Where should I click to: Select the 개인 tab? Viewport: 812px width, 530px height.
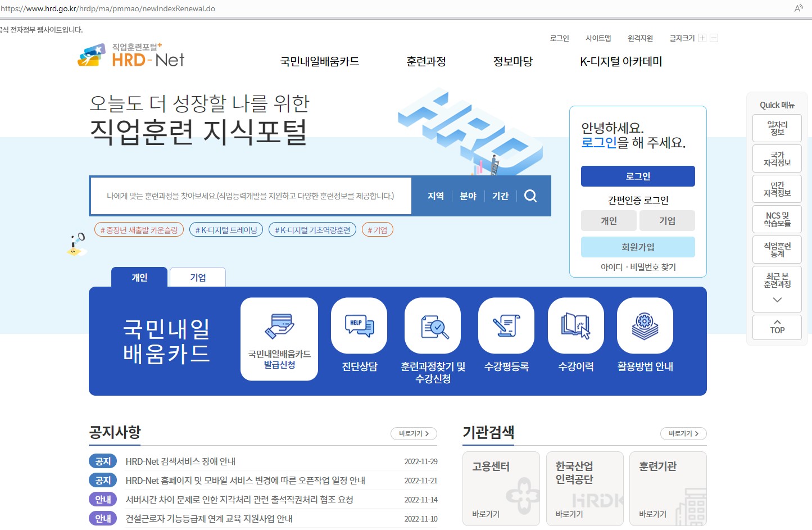139,277
